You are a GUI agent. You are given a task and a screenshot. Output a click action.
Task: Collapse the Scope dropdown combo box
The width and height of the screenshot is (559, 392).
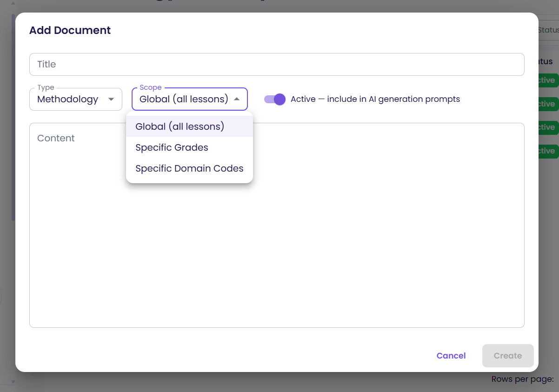point(190,99)
